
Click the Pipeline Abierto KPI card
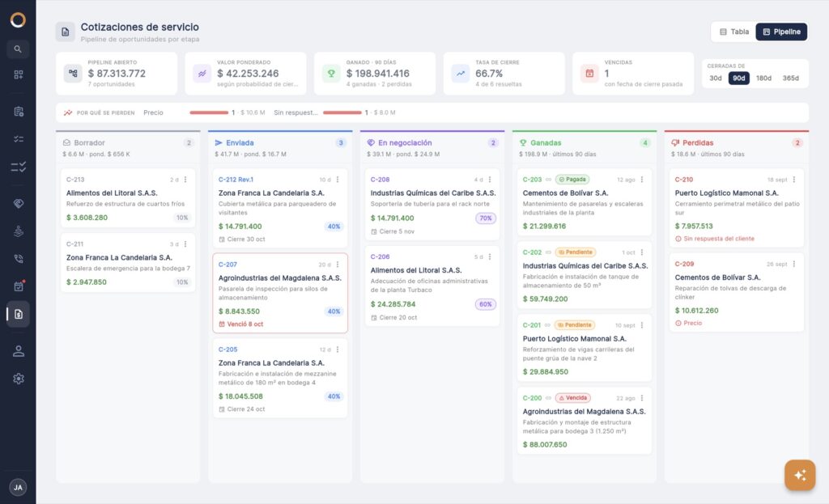[117, 74]
